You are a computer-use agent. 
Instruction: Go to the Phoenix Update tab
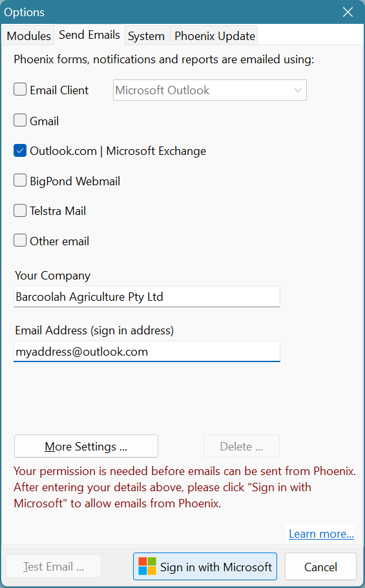pyautogui.click(x=214, y=35)
